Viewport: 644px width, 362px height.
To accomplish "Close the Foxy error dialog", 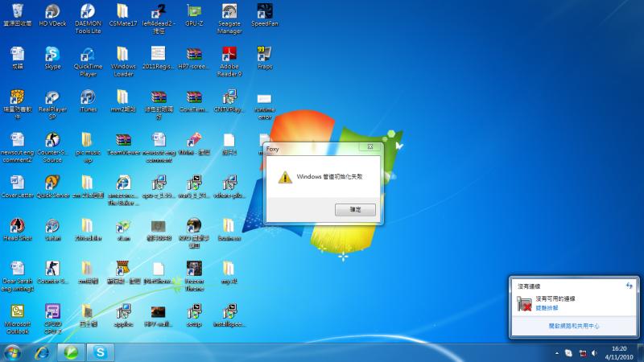I will pyautogui.click(x=369, y=147).
